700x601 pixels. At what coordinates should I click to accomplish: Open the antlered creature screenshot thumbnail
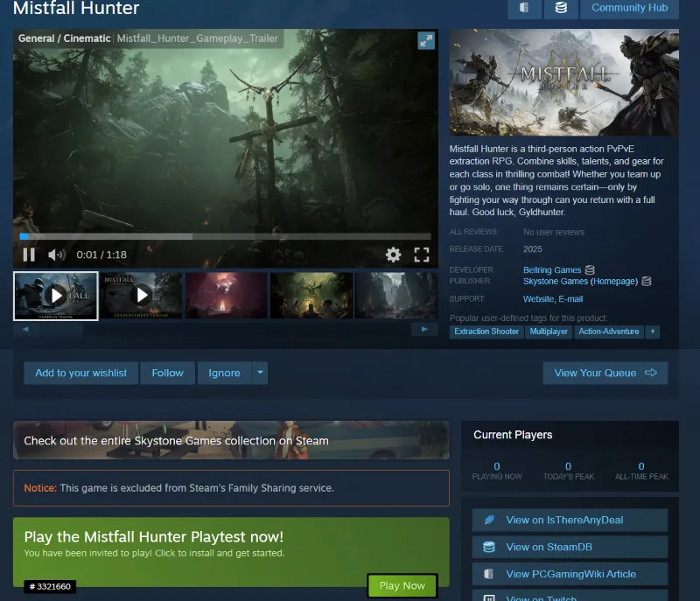pos(311,296)
